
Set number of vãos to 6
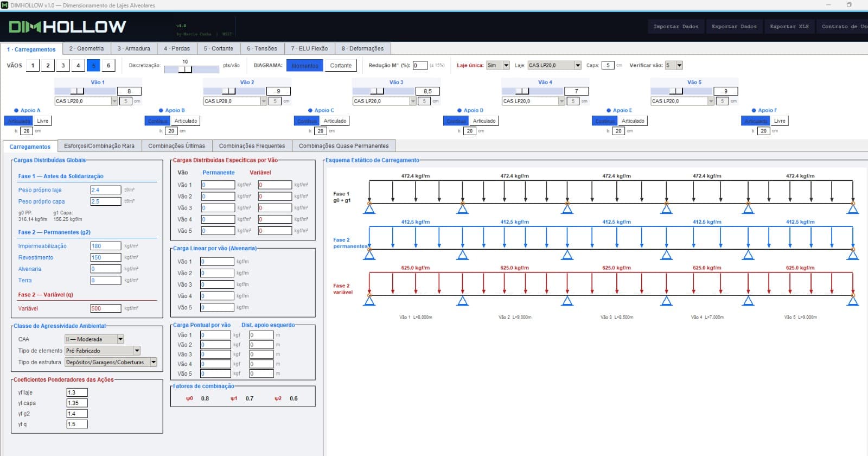(x=108, y=66)
